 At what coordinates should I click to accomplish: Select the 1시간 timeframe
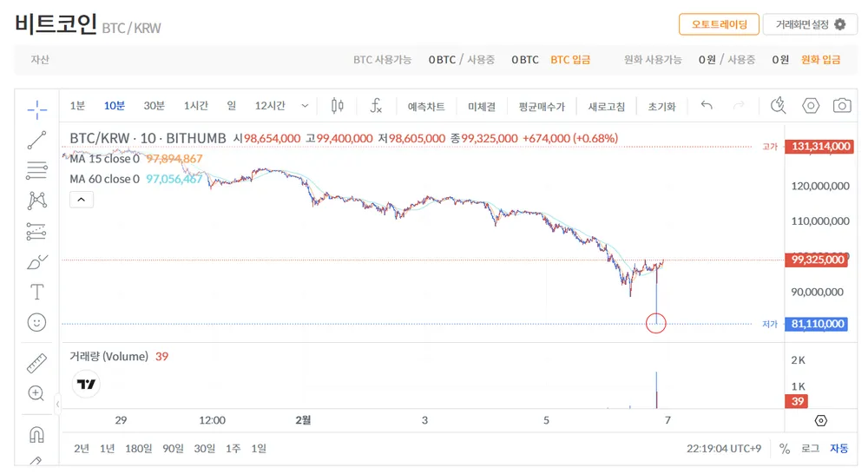click(195, 106)
